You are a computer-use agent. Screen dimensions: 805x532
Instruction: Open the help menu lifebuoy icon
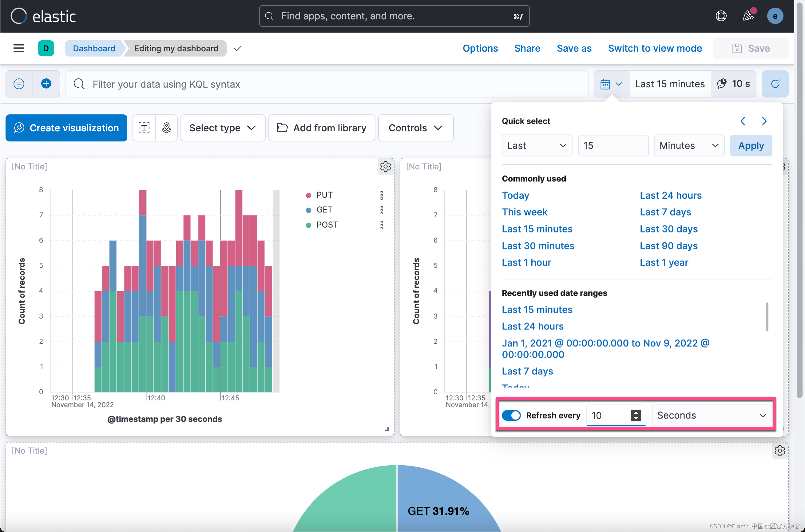click(721, 16)
